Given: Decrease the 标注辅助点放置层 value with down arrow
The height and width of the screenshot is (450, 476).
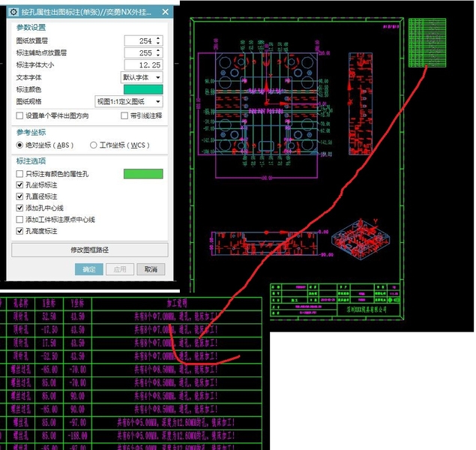Looking at the screenshot, I should click(x=158, y=55).
